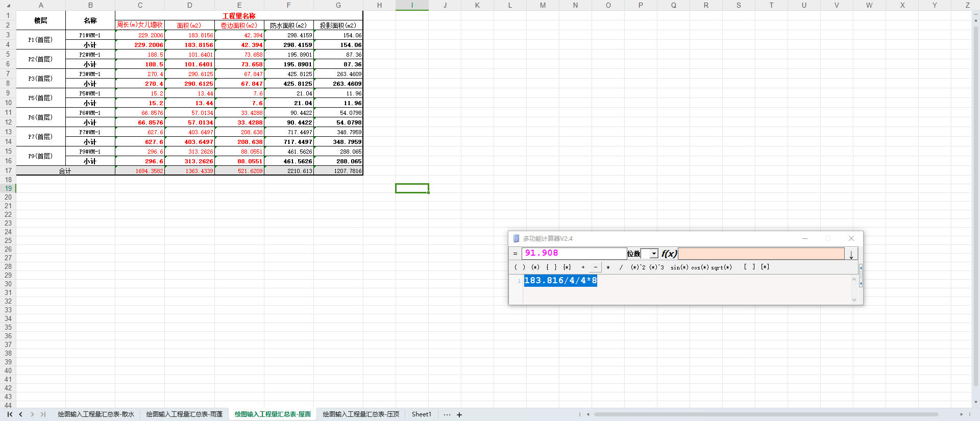Click the 名称 header cell
This screenshot has width=980, height=421.
[x=90, y=20]
